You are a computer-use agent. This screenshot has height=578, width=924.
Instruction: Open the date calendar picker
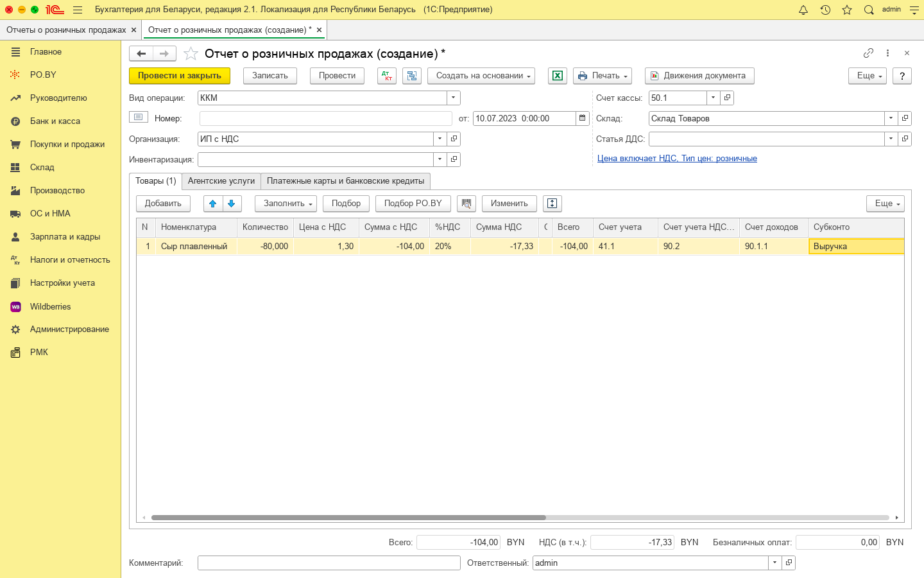click(582, 118)
